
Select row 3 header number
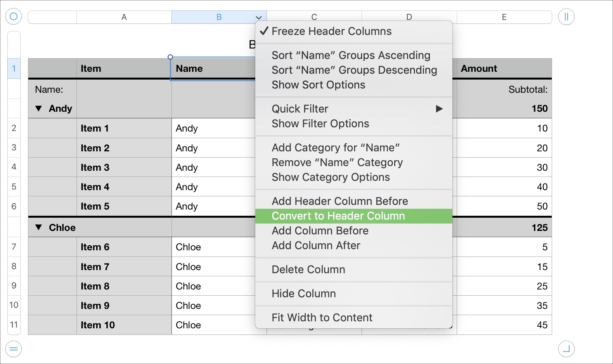coord(14,147)
